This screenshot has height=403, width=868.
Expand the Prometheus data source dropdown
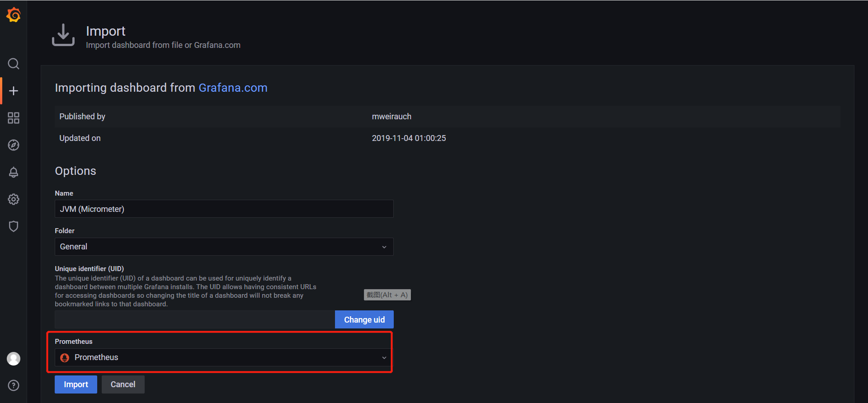(224, 357)
